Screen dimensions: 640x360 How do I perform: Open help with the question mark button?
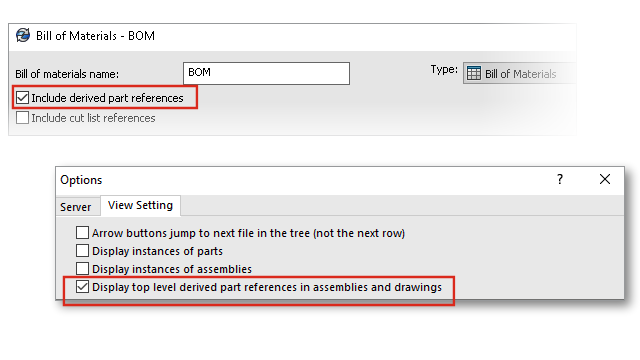pos(560,179)
